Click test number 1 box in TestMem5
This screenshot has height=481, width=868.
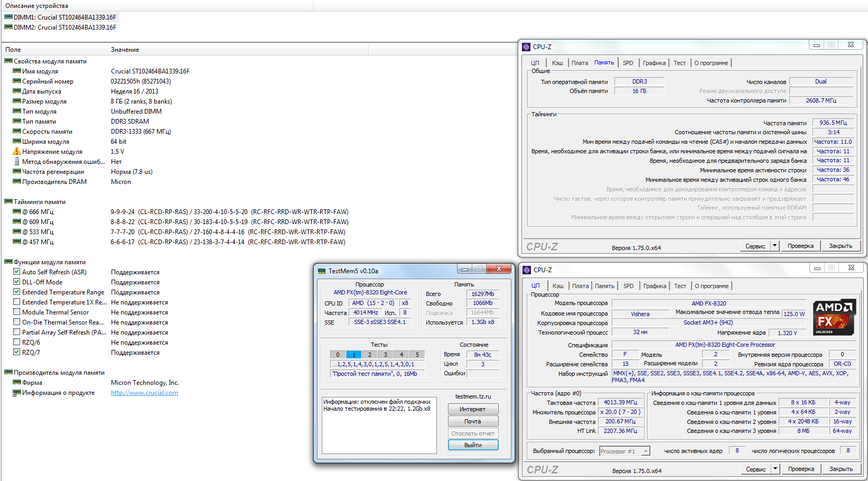[x=353, y=355]
